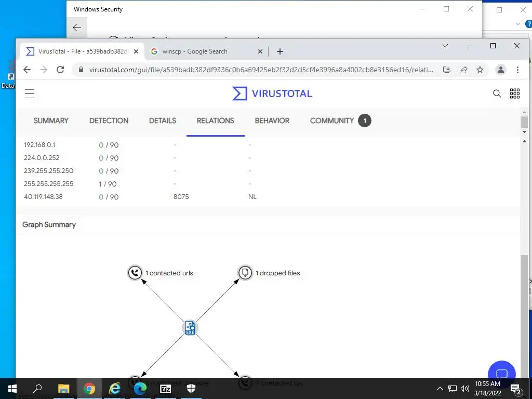Open the COMMUNITY tab
This screenshot has width=532, height=399.
[340, 121]
